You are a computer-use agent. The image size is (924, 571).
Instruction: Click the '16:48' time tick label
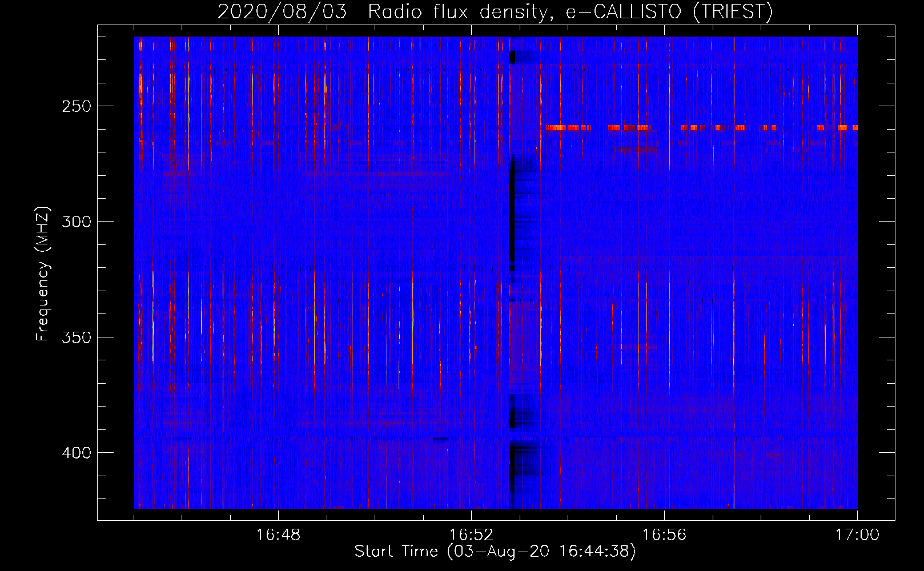278,535
